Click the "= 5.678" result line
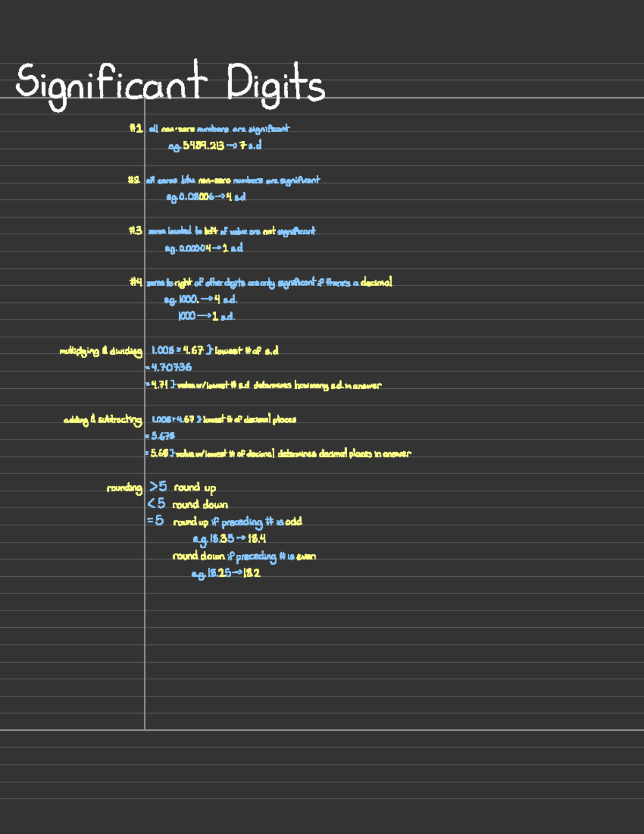The image size is (644, 834). pos(162,436)
